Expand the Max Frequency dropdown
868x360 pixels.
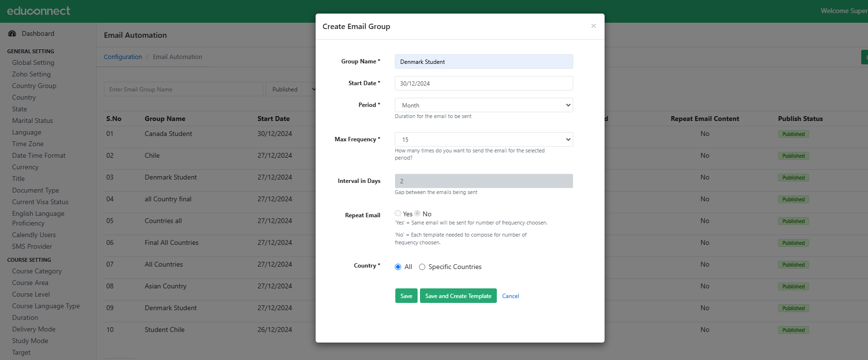point(483,139)
